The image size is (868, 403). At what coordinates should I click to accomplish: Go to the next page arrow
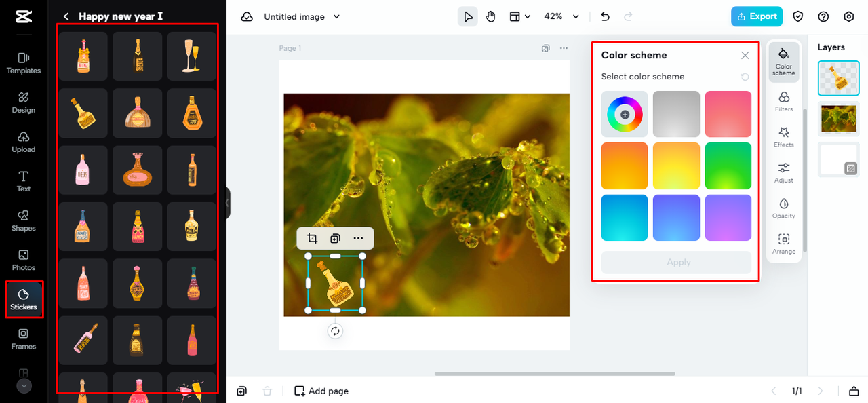coord(821,391)
